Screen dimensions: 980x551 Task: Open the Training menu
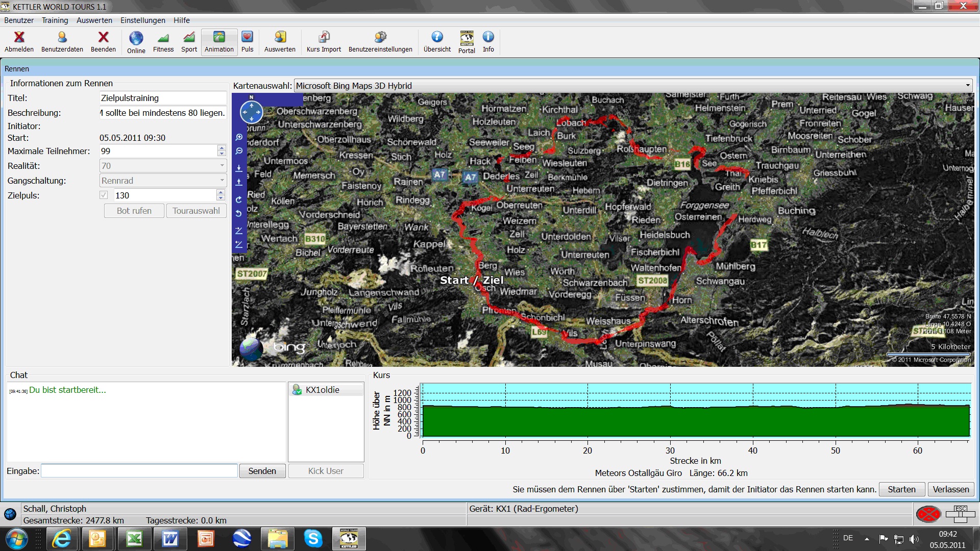(x=55, y=20)
